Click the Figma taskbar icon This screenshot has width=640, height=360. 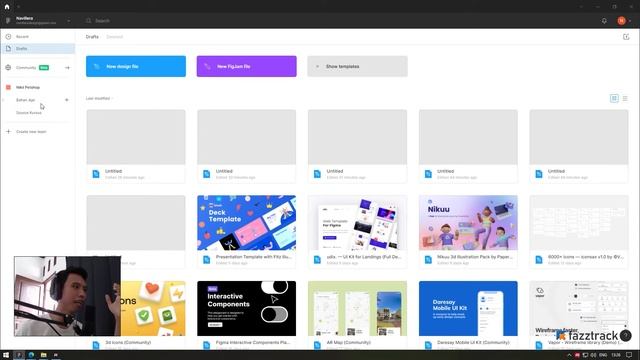tap(19, 355)
